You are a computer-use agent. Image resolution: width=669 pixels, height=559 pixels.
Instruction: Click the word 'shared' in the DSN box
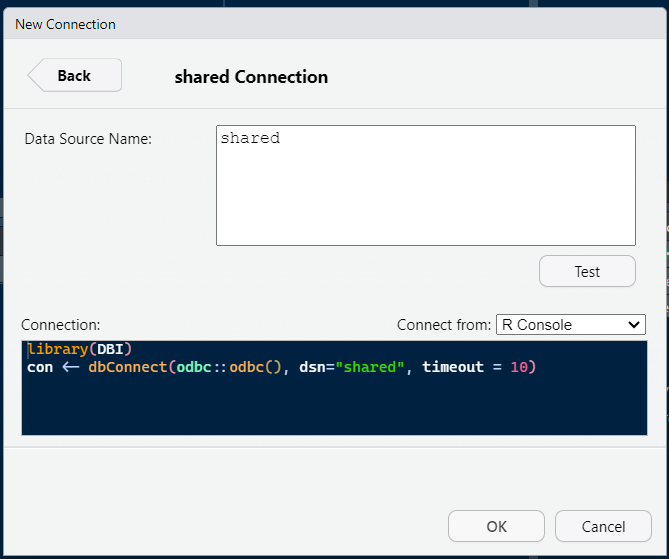point(250,138)
